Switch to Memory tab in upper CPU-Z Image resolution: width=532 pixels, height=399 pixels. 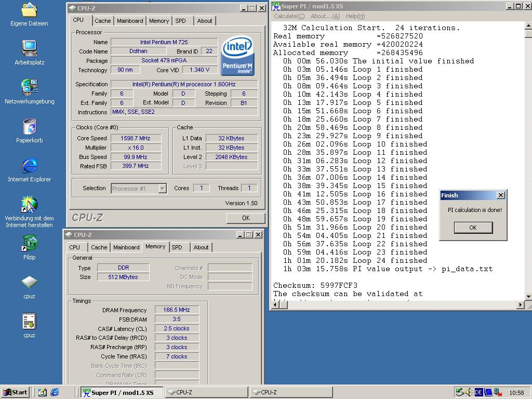[x=159, y=21]
